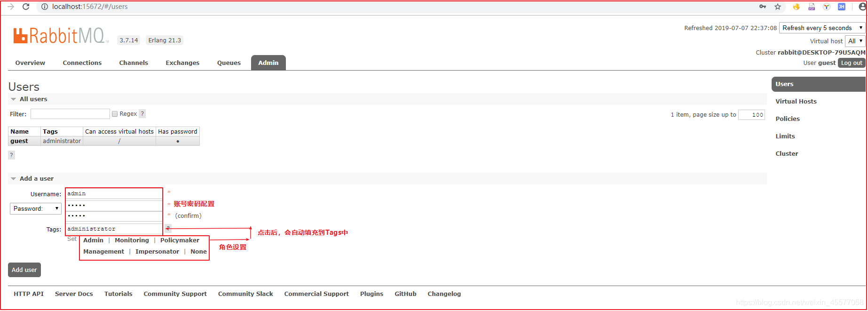The height and width of the screenshot is (311, 868).
Task: Click the first password input field
Action: 114,205
